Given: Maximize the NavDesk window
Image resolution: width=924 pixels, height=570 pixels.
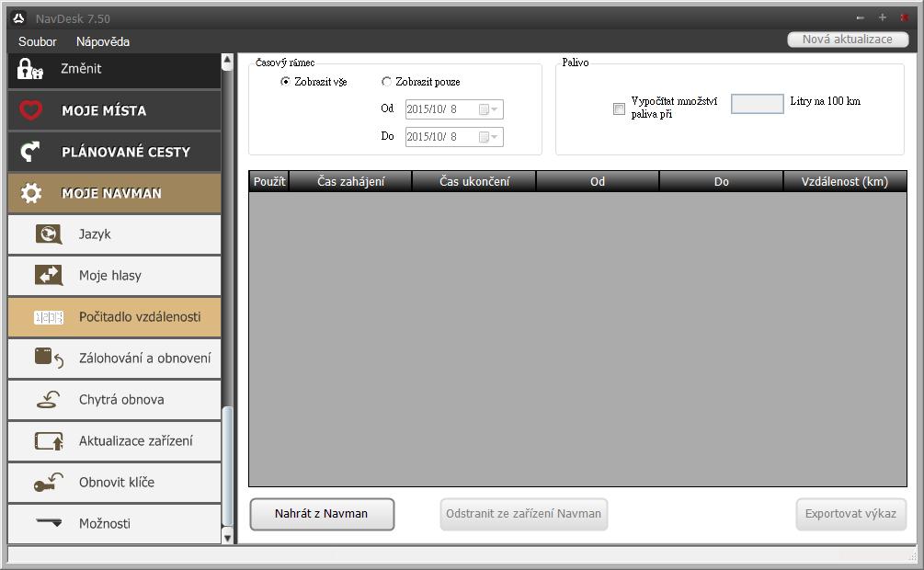Looking at the screenshot, I should (882, 17).
